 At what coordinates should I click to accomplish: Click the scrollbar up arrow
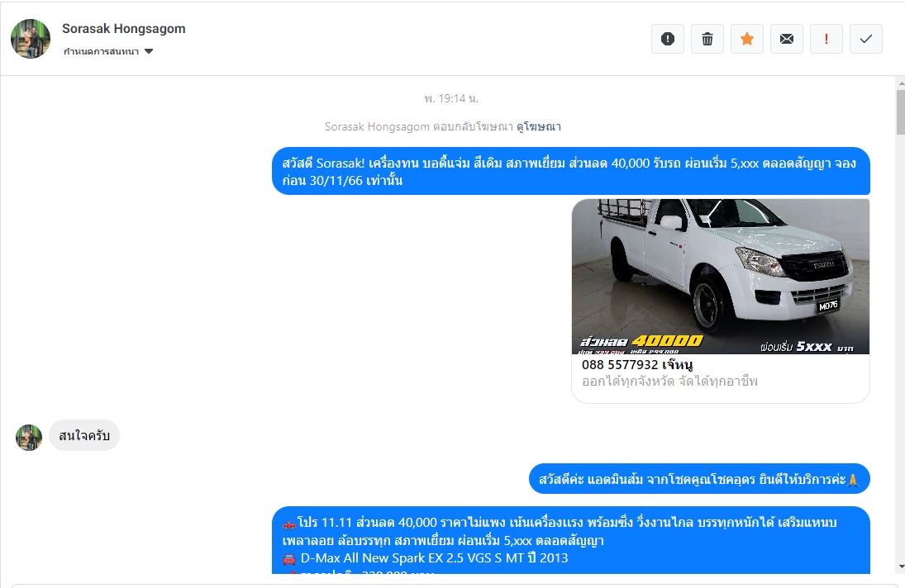900,84
